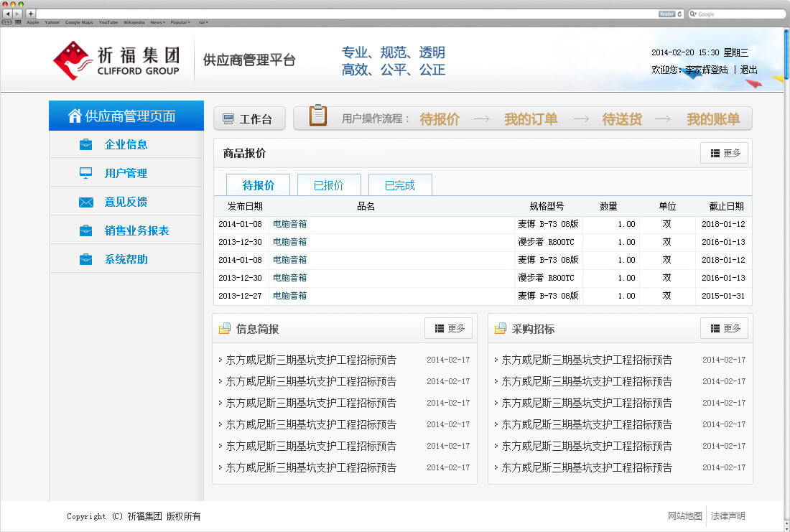
Task: Open the News bookmarks dropdown
Action: pyautogui.click(x=157, y=22)
